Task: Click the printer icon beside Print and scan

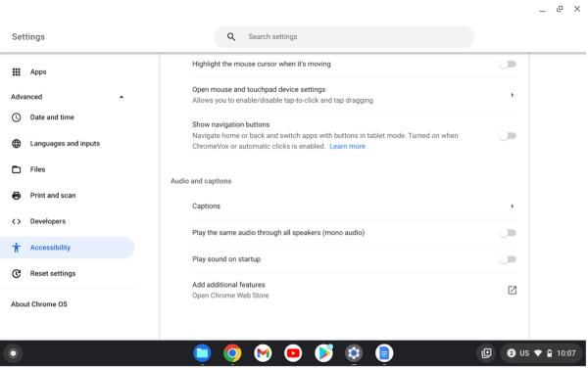Action: point(16,196)
